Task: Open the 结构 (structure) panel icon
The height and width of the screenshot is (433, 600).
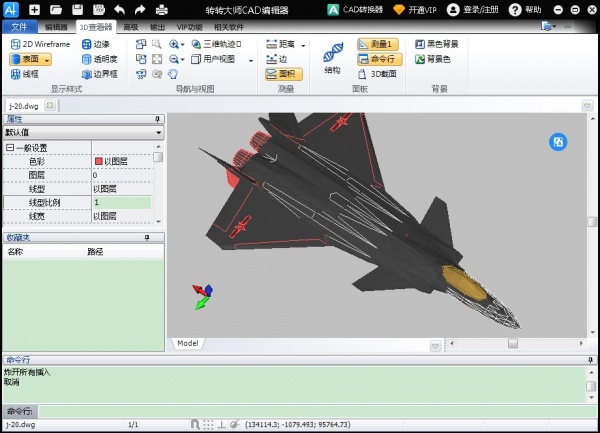Action: (332, 58)
